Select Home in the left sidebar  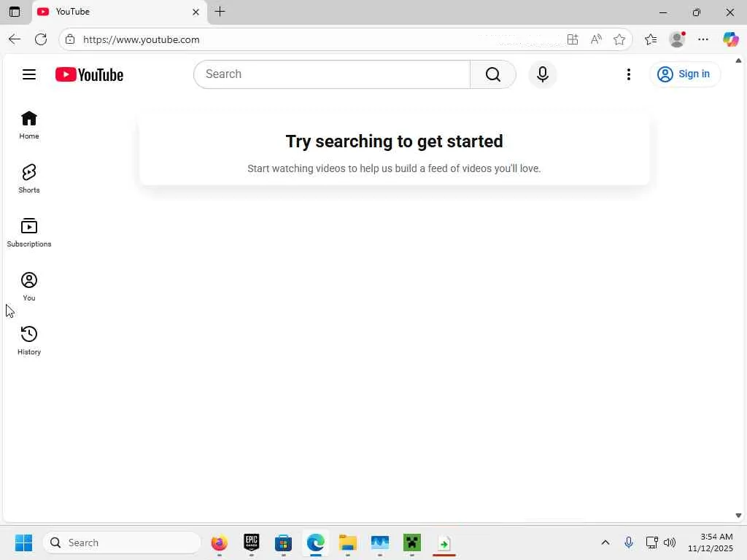point(29,125)
